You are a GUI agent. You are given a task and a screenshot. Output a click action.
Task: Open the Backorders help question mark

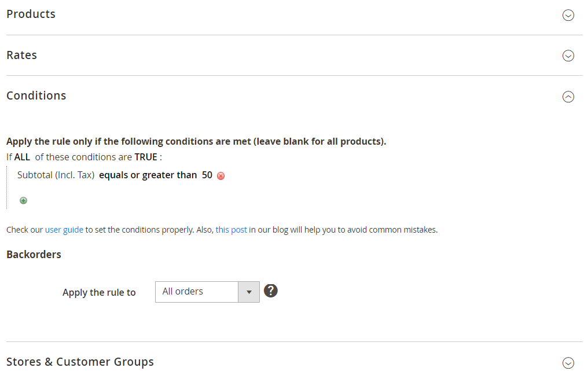point(271,291)
